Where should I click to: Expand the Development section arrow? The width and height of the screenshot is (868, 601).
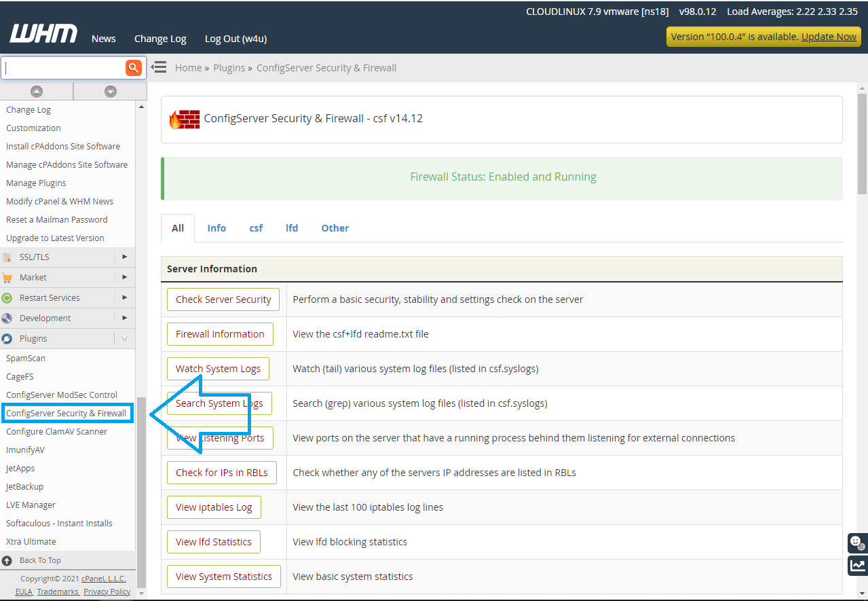click(124, 318)
